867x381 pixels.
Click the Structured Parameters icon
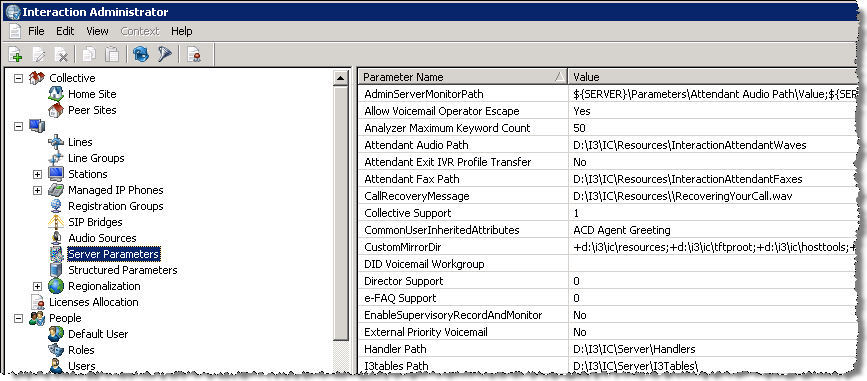(x=56, y=270)
